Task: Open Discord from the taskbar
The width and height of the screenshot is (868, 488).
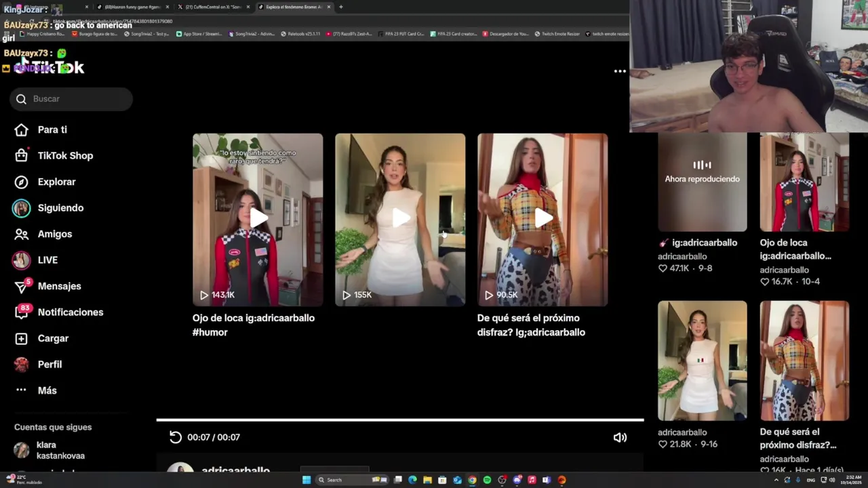Action: pos(517,480)
